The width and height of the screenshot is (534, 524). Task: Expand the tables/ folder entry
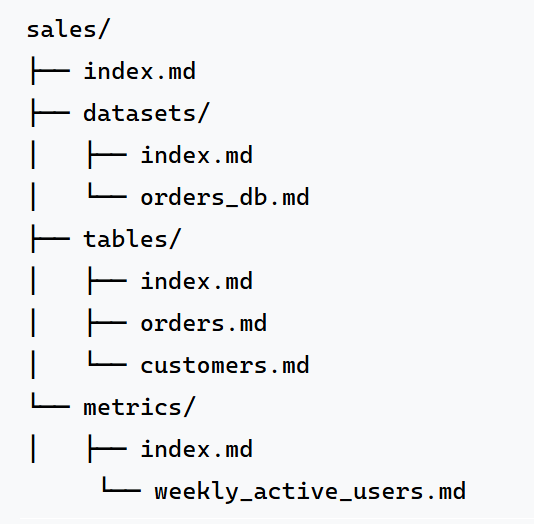[x=132, y=239]
